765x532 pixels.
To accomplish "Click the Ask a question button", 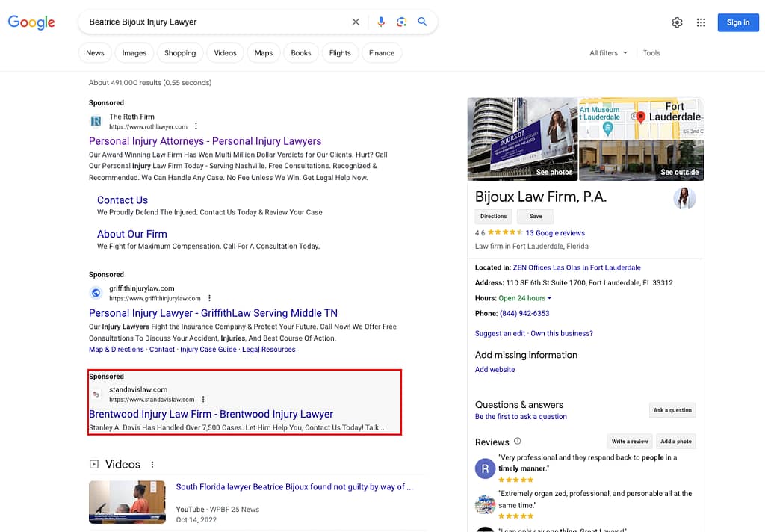I will [672, 410].
